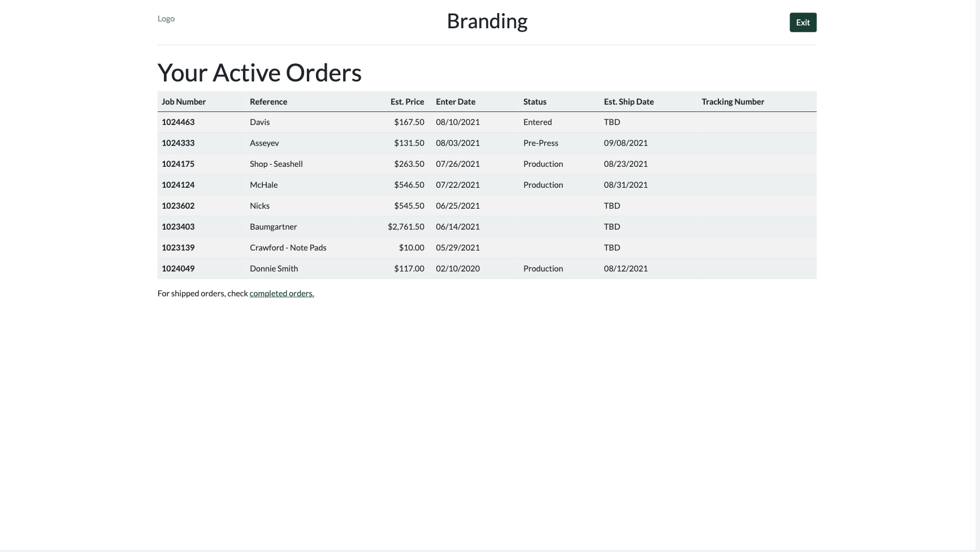Open the completed orders link

(281, 294)
